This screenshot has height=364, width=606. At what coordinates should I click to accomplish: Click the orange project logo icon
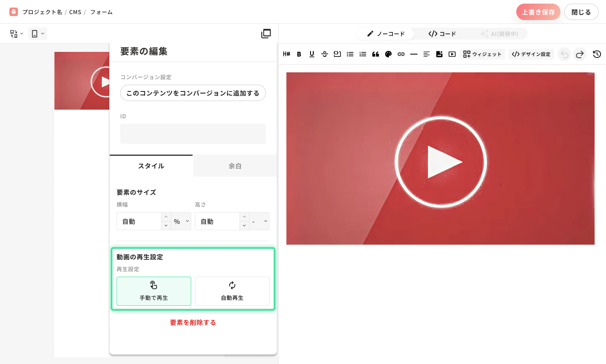[x=14, y=12]
